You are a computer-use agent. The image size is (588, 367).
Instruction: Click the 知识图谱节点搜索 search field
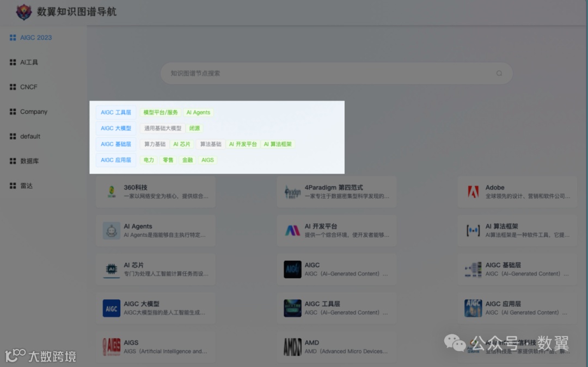pyautogui.click(x=336, y=74)
